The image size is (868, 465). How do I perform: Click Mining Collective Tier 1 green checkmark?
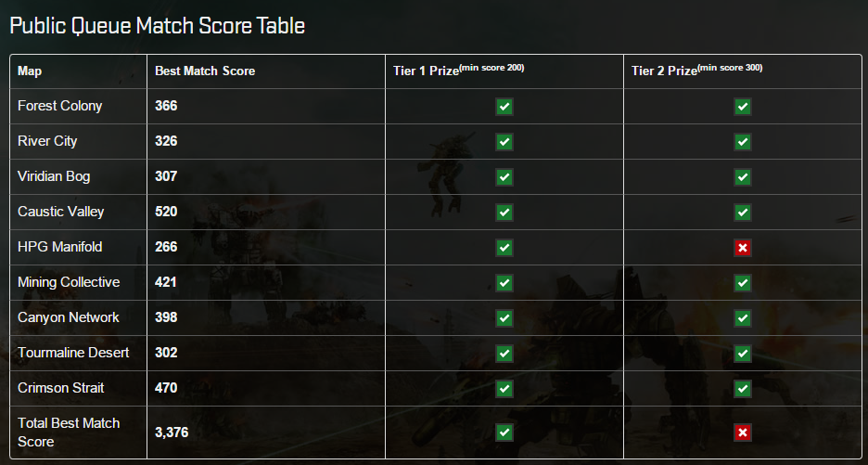point(504,283)
